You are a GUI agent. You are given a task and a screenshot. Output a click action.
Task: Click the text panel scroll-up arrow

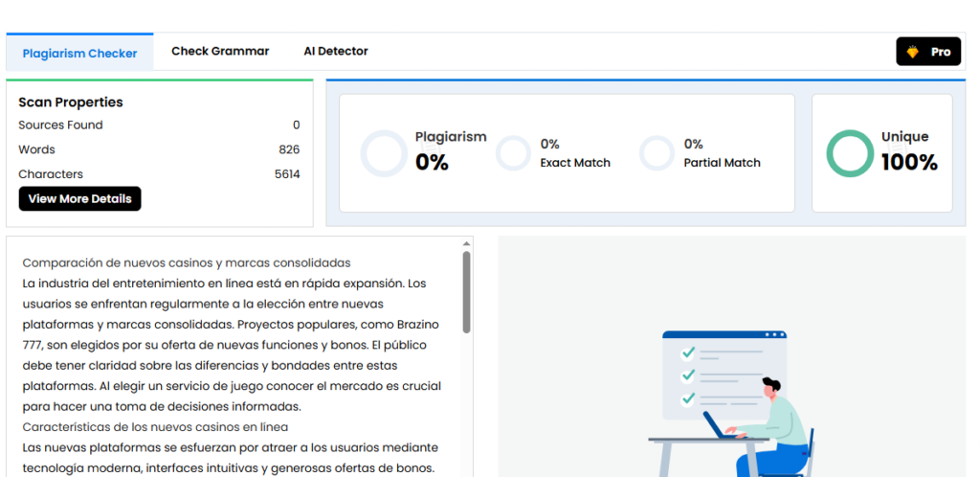click(x=467, y=244)
